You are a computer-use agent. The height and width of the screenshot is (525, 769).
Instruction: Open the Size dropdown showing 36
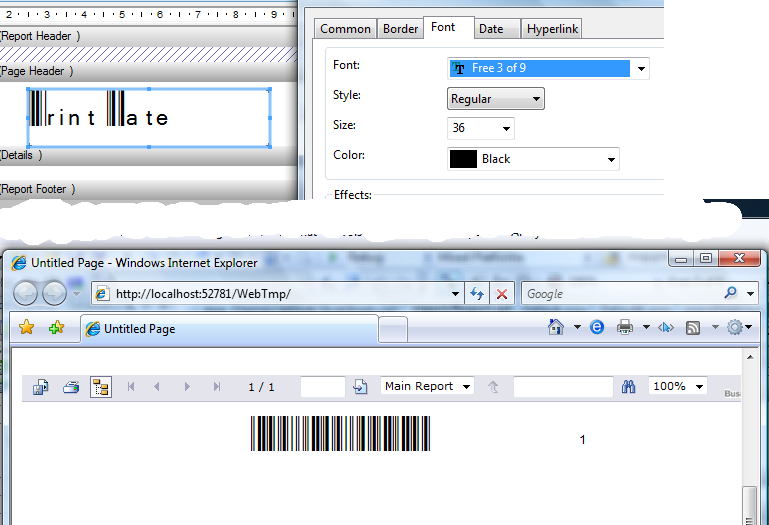tap(506, 129)
